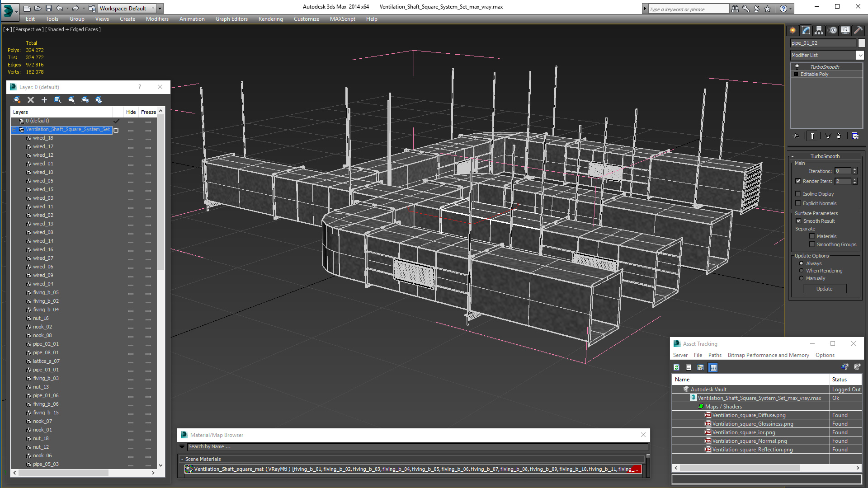Click the Highlight Selected Objects' Layers icon
Image resolution: width=868 pixels, height=488 pixels.
[71, 100]
